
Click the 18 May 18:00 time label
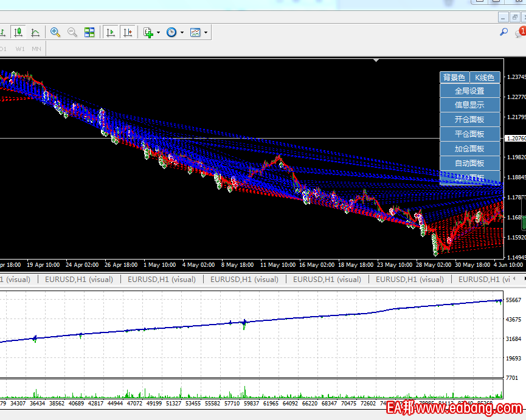(x=356, y=265)
